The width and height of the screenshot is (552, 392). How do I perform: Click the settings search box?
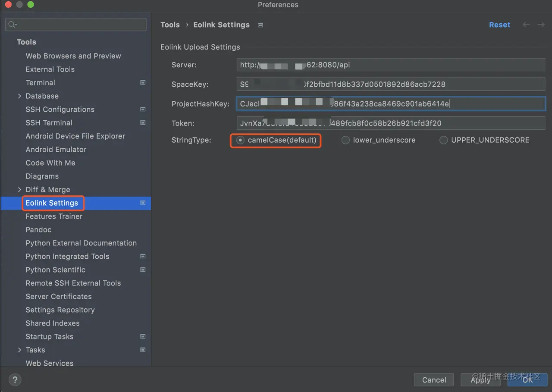pyautogui.click(x=76, y=25)
